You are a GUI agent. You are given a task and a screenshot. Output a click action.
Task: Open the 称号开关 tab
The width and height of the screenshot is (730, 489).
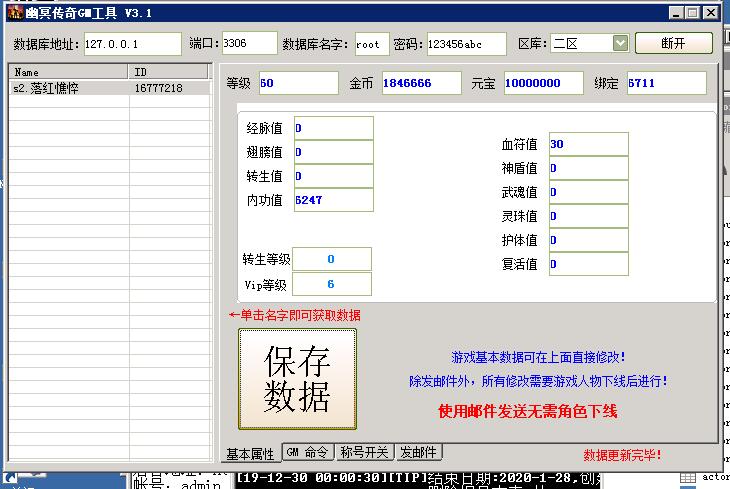point(364,452)
